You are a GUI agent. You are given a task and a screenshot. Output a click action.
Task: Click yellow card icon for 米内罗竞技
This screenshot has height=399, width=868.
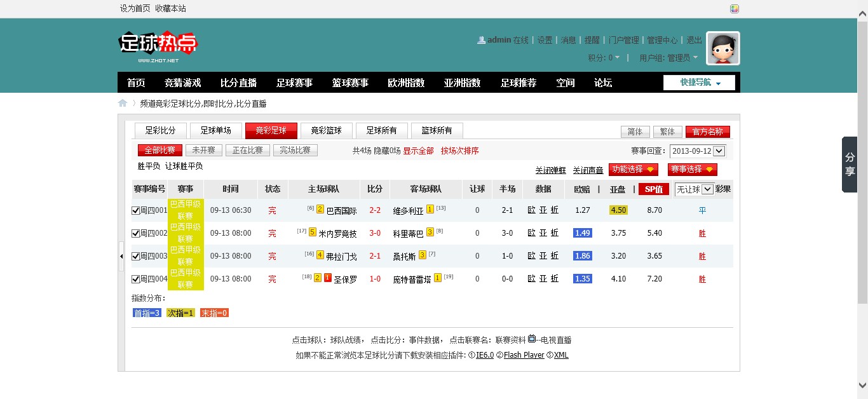[x=313, y=232]
